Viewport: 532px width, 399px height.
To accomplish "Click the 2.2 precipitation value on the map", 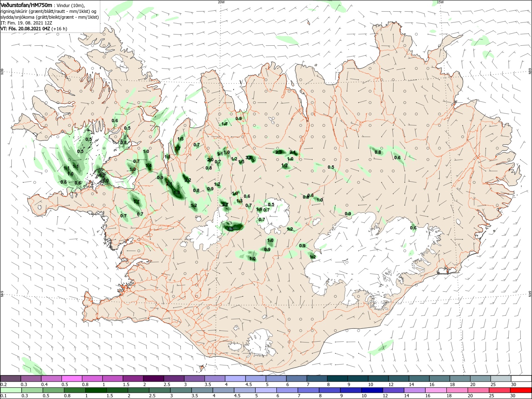I will [187, 180].
